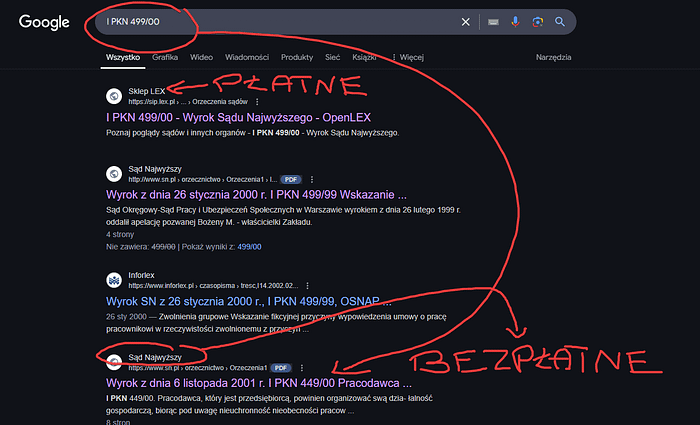The image size is (700, 425).
Task: Open Wyrok SN z 26 stycznia 2000 Inforlex link
Action: (x=249, y=301)
